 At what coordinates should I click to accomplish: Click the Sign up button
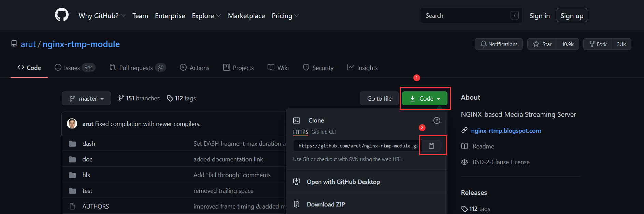(x=572, y=15)
